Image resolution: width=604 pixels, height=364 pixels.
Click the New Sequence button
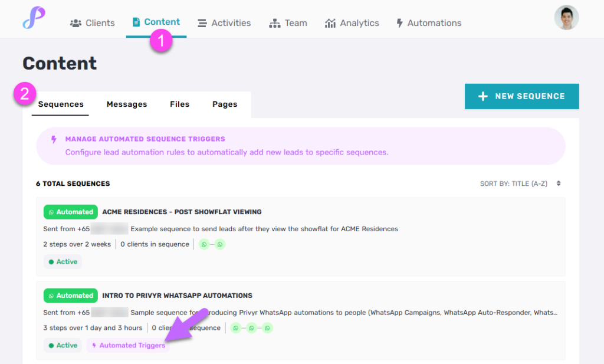point(521,96)
